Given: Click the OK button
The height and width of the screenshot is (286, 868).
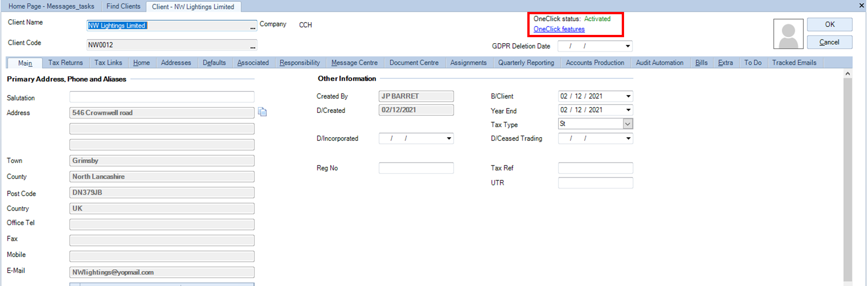Looking at the screenshot, I should [x=829, y=24].
